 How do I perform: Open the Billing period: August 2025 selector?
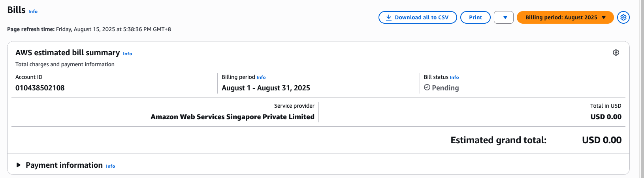point(565,17)
